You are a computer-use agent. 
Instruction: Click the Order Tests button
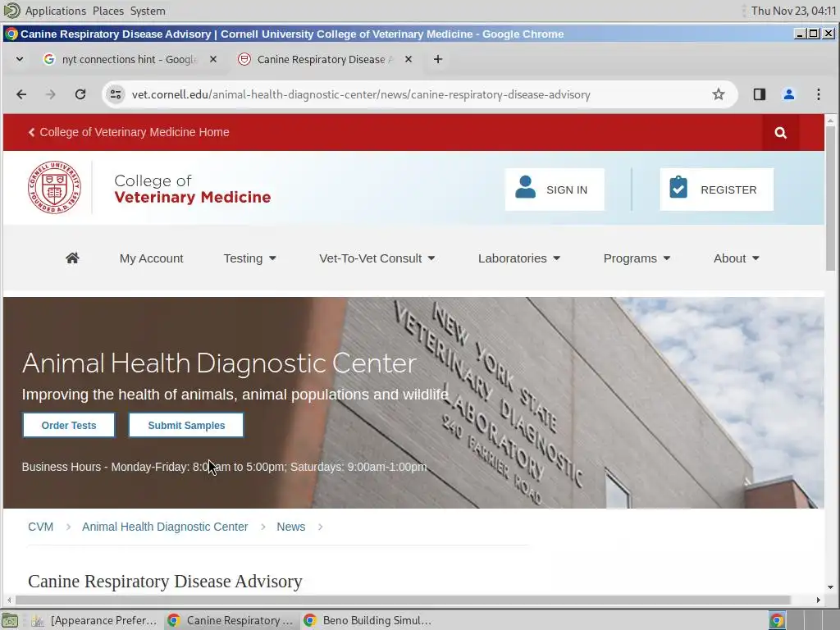click(x=69, y=426)
